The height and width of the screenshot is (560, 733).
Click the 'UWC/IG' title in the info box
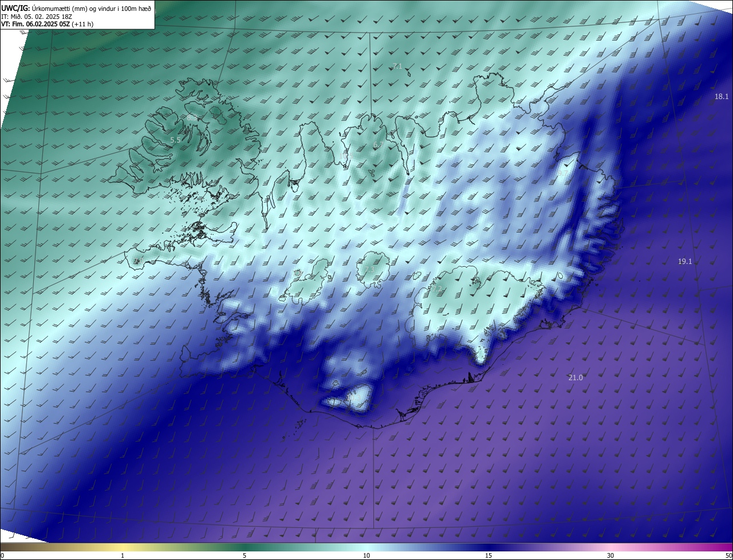(x=15, y=7)
